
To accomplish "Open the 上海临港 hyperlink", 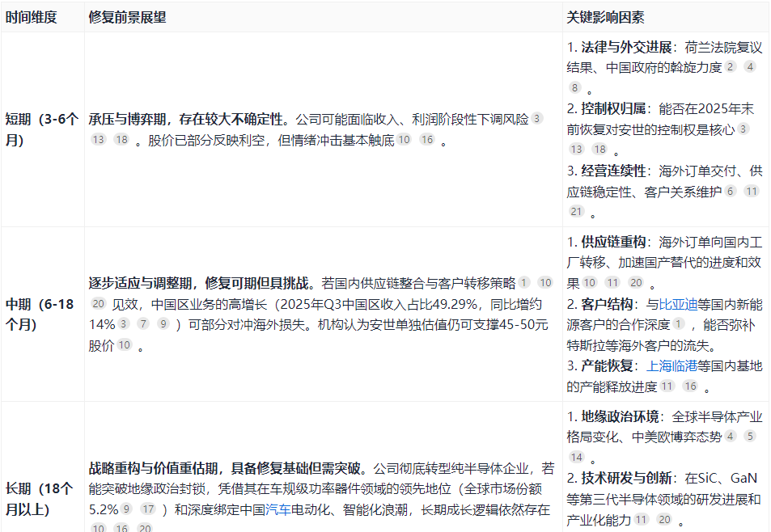I will [672, 365].
